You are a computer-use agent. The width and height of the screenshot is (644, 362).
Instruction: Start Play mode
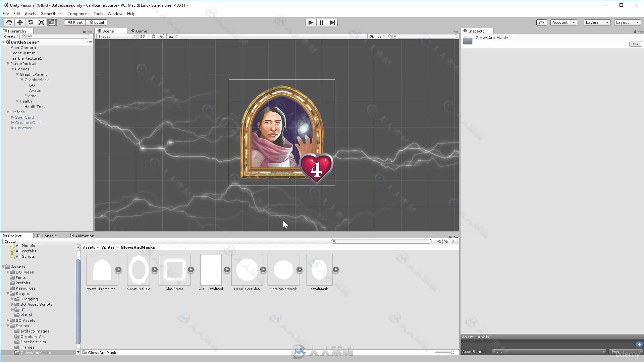pyautogui.click(x=311, y=22)
